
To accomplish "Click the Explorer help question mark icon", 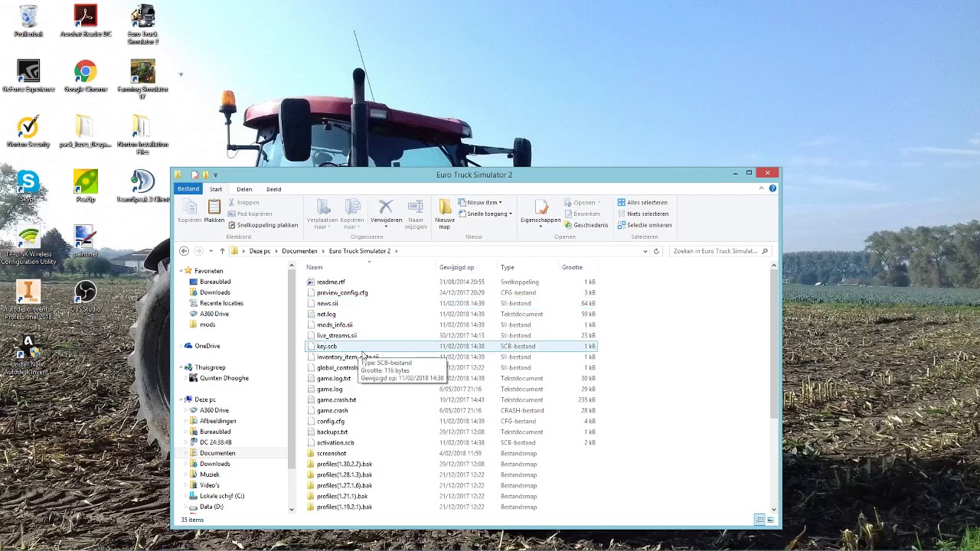I will [x=773, y=188].
